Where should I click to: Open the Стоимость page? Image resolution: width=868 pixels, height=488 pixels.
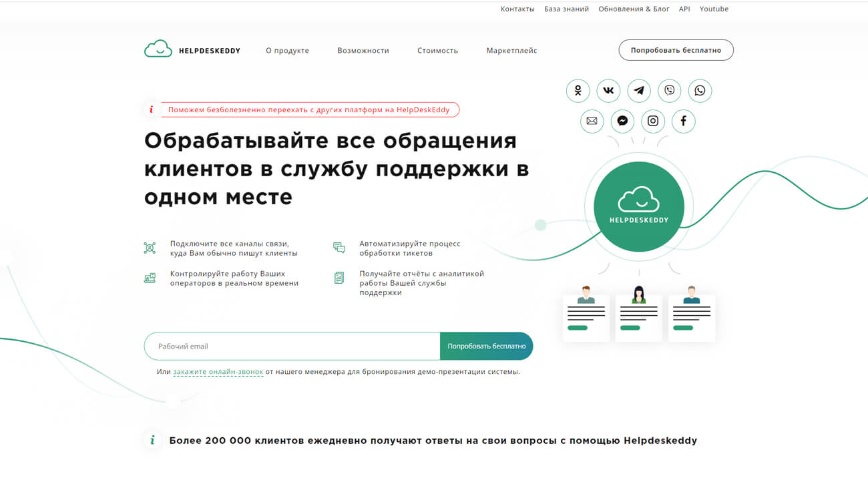(x=437, y=50)
